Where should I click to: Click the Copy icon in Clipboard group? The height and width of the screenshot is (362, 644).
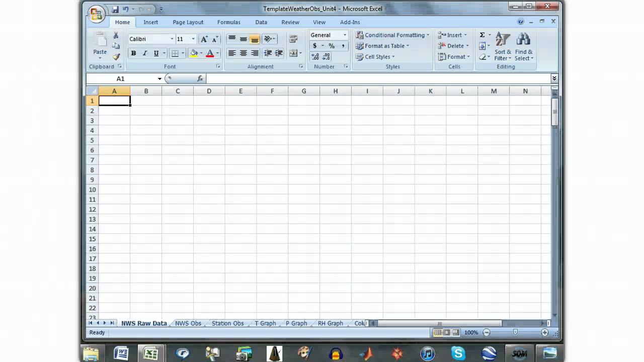pos(116,46)
